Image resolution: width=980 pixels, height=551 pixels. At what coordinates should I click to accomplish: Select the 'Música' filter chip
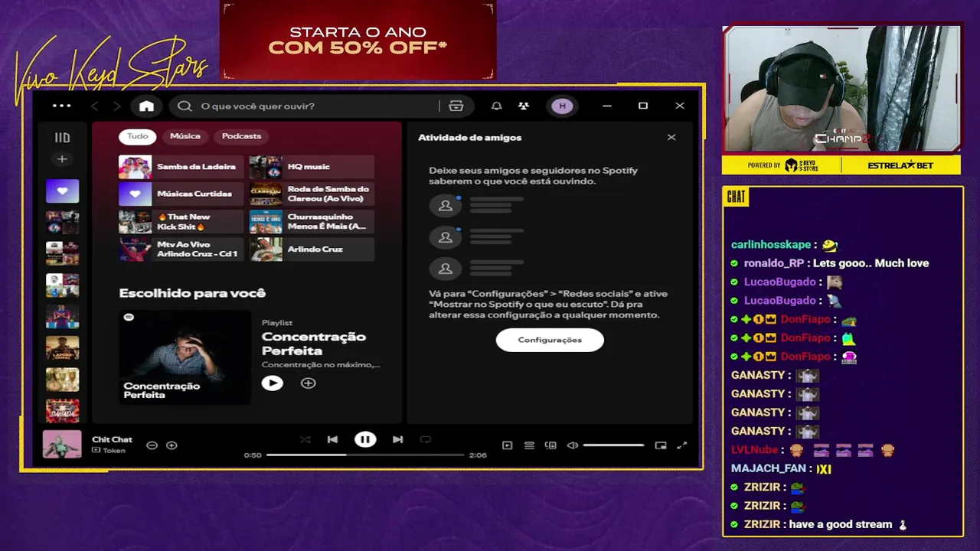pos(185,136)
